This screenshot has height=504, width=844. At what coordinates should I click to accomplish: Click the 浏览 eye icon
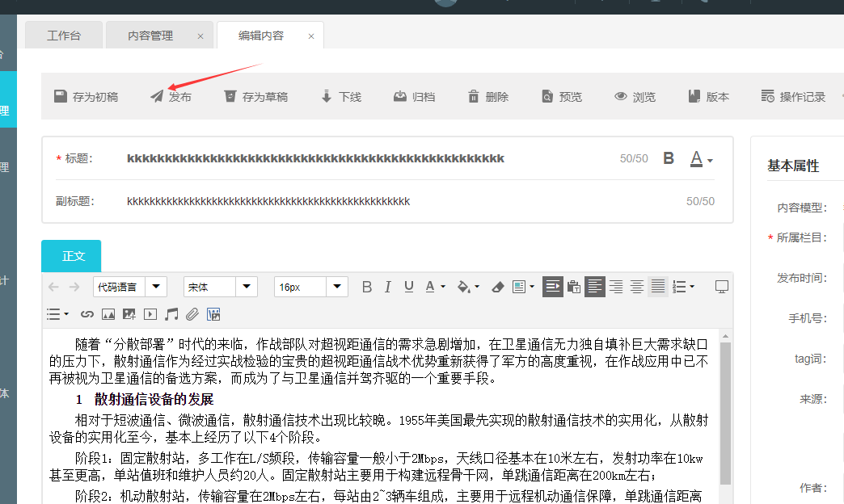pos(621,96)
